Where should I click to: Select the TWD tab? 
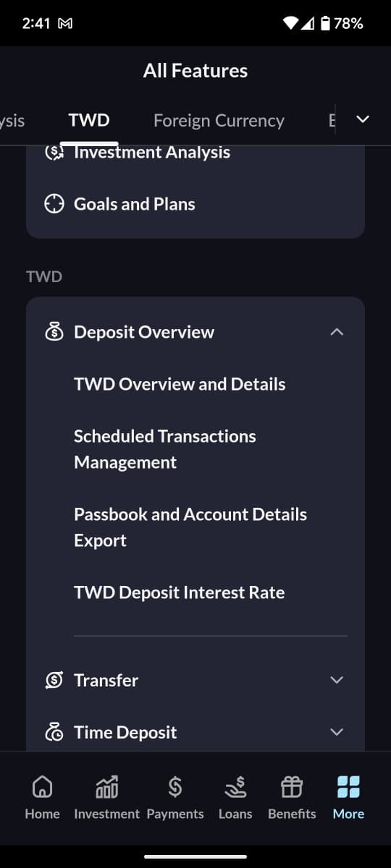pos(89,121)
